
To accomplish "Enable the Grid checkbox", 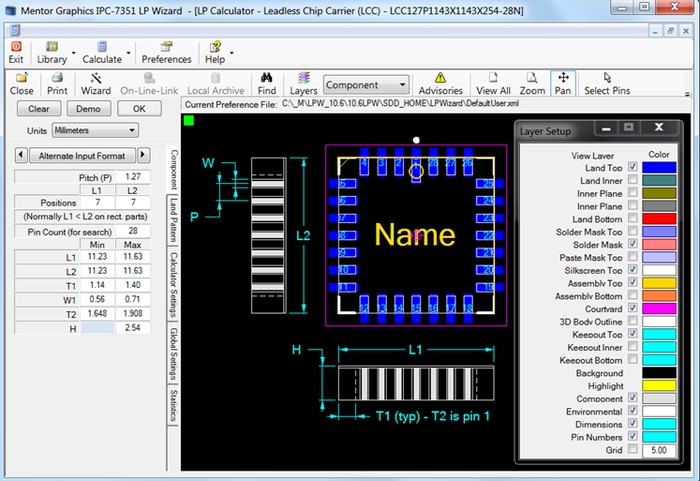I will pos(633,449).
